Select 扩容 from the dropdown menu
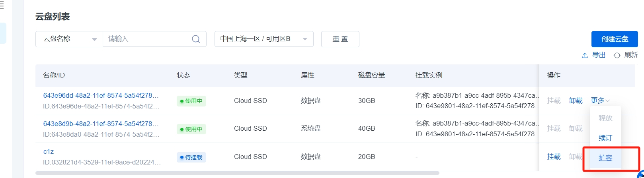This screenshot has height=178, width=644. [605, 158]
